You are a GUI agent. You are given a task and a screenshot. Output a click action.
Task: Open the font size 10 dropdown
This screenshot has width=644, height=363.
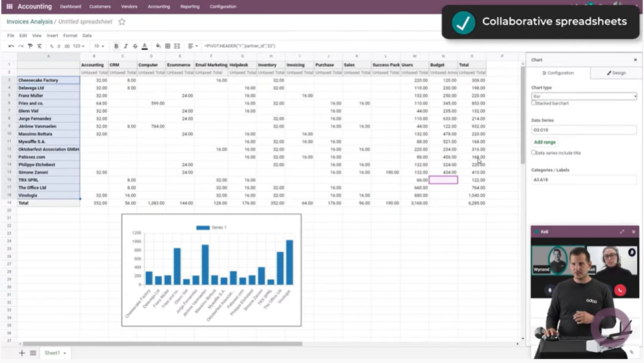99,46
